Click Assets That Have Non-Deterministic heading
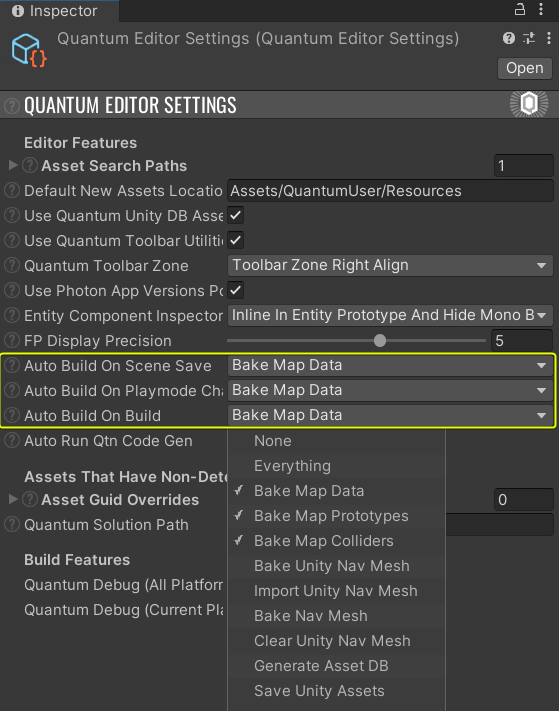This screenshot has height=711, width=559. (126, 477)
